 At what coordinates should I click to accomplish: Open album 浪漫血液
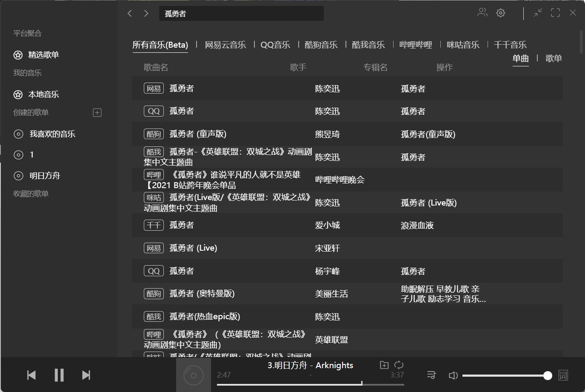coord(417,226)
